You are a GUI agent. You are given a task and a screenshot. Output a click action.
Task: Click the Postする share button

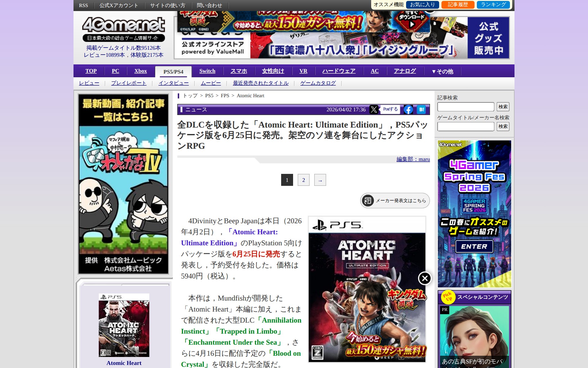pos(390,109)
